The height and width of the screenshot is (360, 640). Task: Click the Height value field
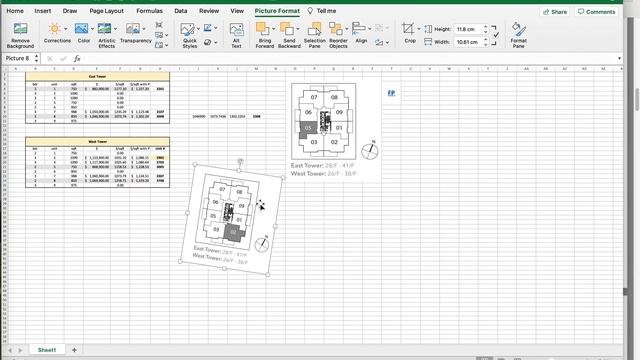tap(468, 29)
